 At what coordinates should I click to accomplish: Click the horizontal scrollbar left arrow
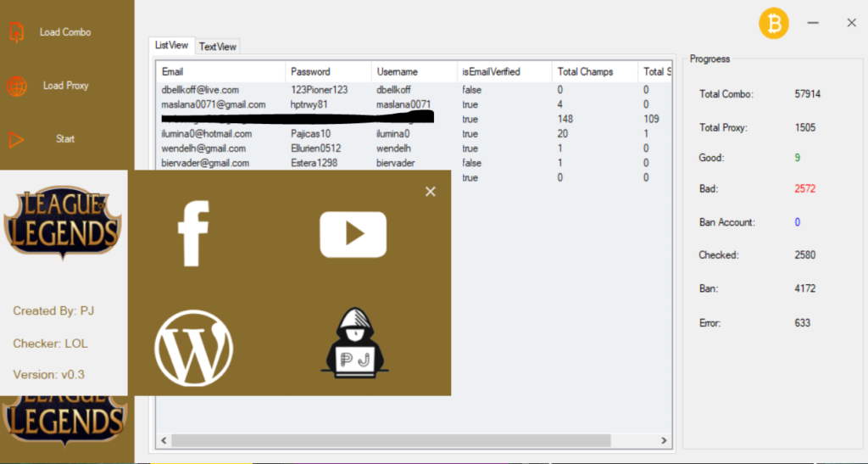point(164,440)
